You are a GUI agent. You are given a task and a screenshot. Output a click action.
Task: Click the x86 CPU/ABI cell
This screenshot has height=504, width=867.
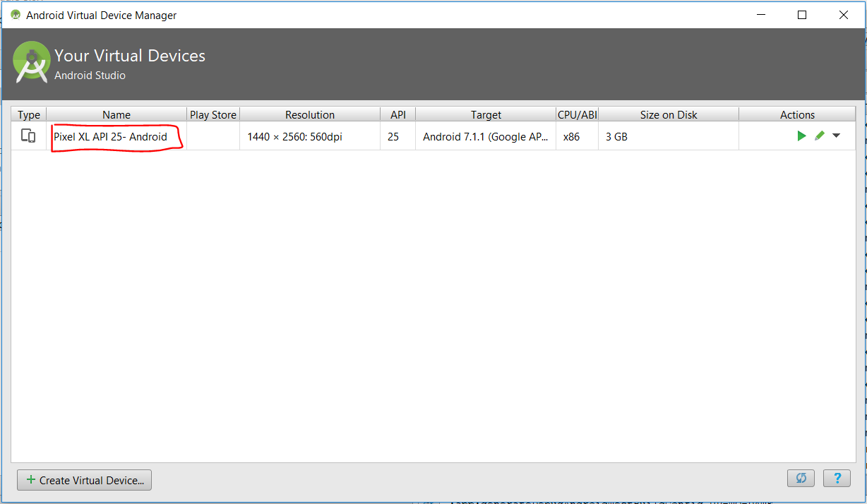[x=577, y=136]
